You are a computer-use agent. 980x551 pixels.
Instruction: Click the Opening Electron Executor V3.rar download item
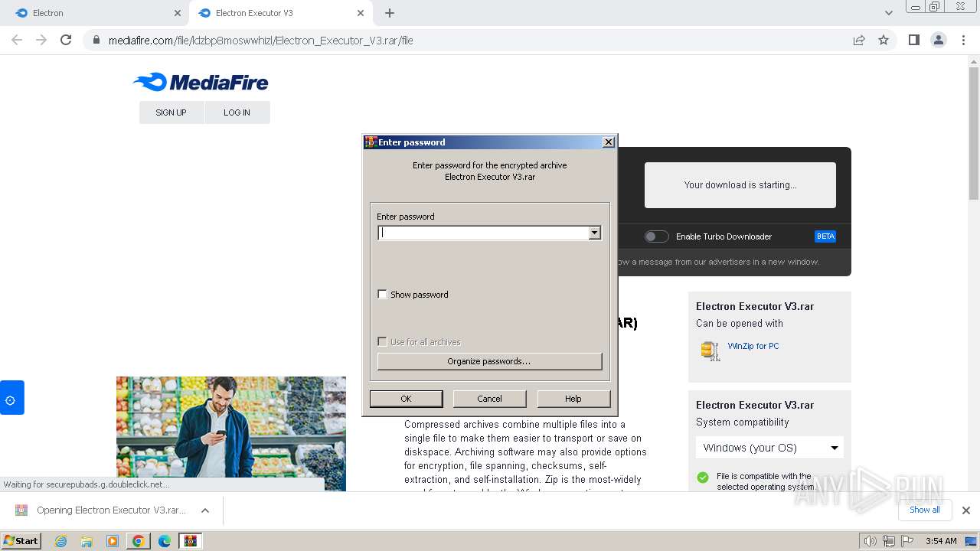click(111, 510)
